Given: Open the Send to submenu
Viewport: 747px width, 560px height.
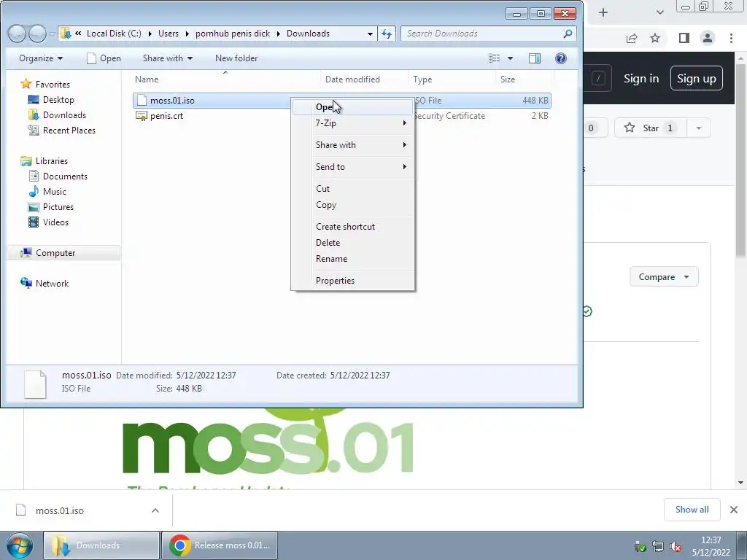Looking at the screenshot, I should click(352, 167).
